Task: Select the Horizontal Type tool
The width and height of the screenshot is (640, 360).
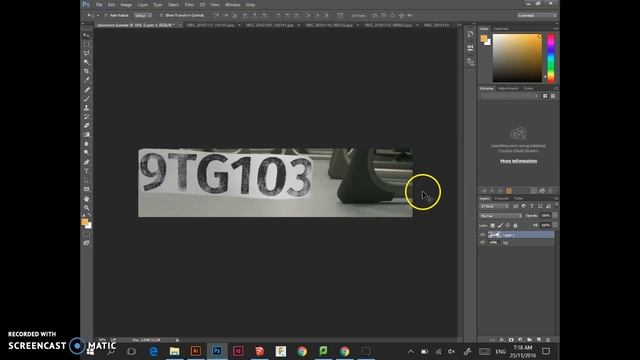Action: click(x=87, y=171)
